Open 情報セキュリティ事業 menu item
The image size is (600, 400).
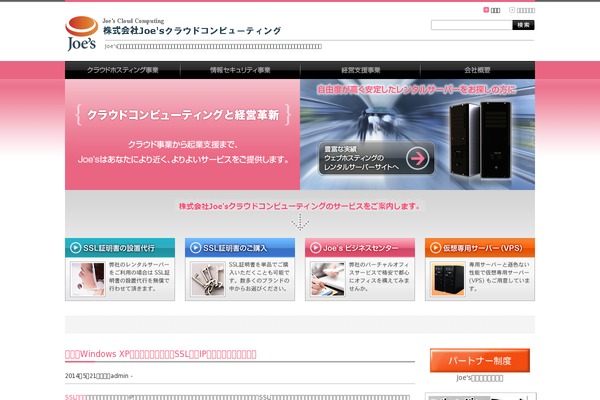[x=240, y=70]
